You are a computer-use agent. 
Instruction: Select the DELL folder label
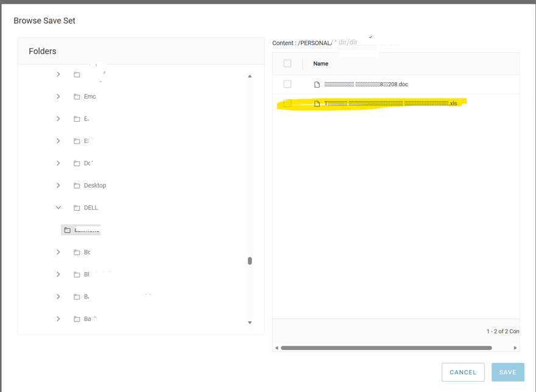point(91,208)
